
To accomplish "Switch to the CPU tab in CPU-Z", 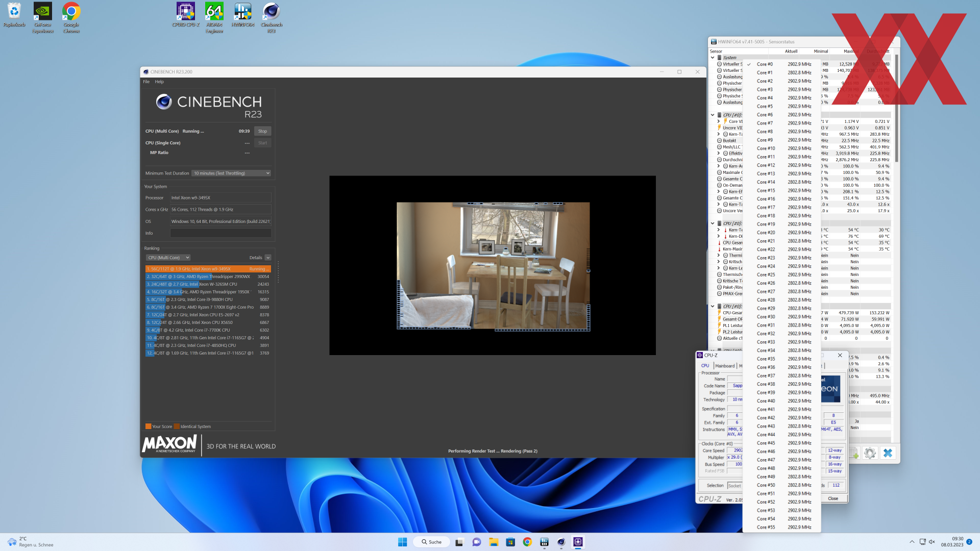I will (x=705, y=366).
